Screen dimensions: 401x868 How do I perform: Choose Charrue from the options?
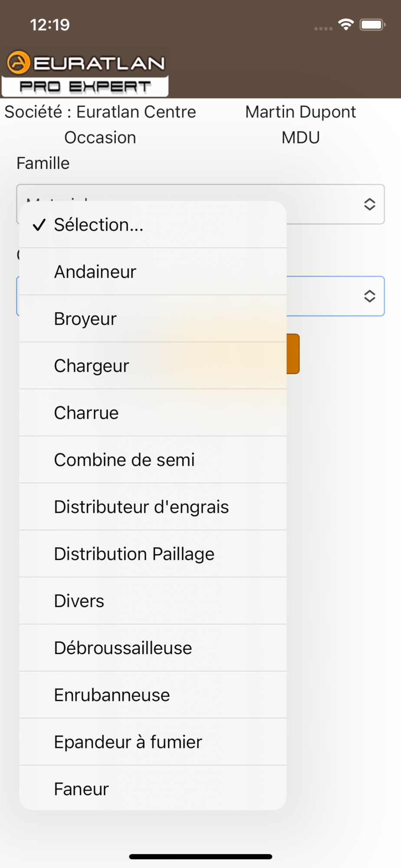click(x=153, y=413)
